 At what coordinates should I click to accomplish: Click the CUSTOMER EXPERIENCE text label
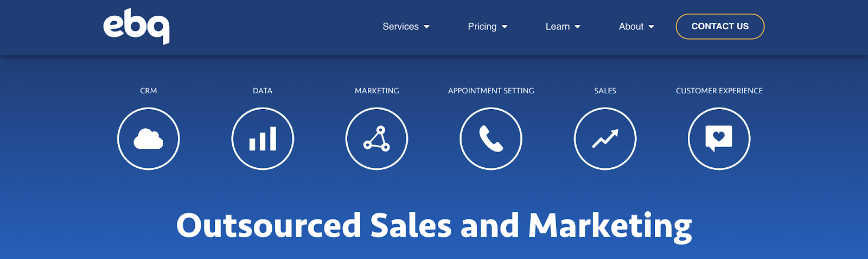(x=719, y=91)
